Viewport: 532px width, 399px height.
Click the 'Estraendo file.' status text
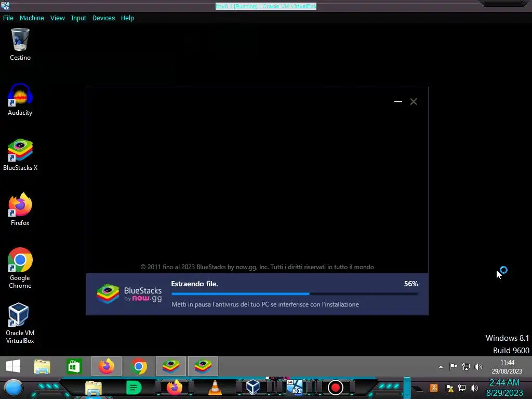(x=194, y=284)
